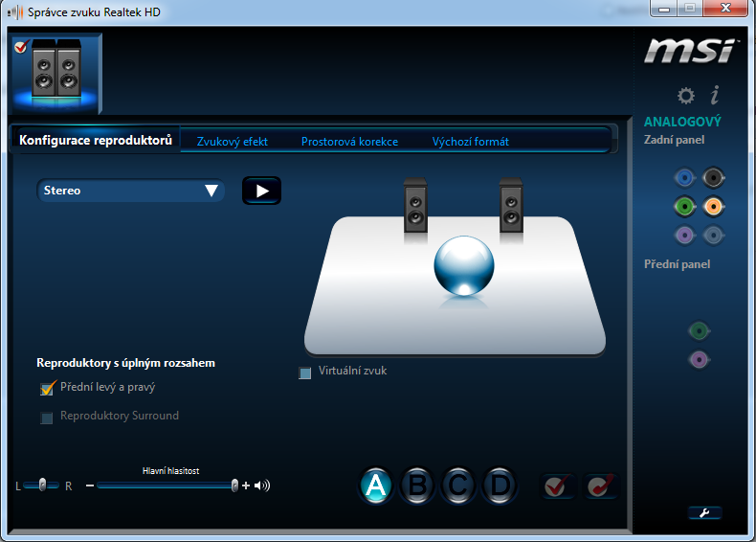The image size is (756, 542).
Task: Click the left speaker in the room diagram
Action: pos(415,205)
